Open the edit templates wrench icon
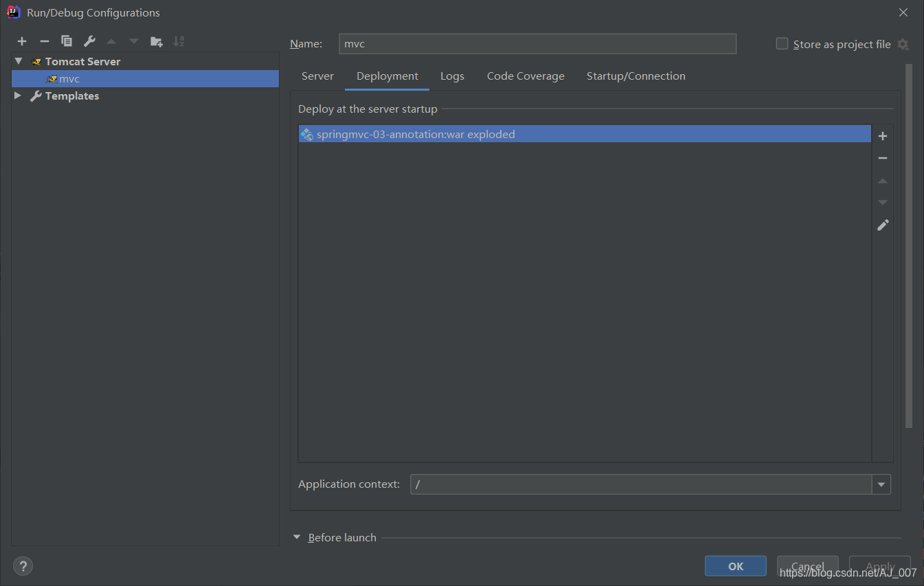The height and width of the screenshot is (586, 924). tap(89, 41)
